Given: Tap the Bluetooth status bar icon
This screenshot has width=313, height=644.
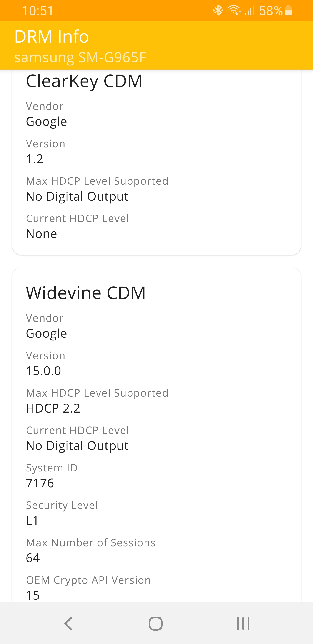Looking at the screenshot, I should click(x=218, y=10).
